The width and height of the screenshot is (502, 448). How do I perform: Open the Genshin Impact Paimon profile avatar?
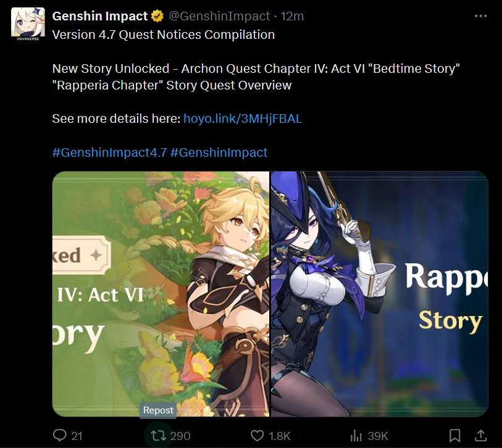[x=28, y=24]
